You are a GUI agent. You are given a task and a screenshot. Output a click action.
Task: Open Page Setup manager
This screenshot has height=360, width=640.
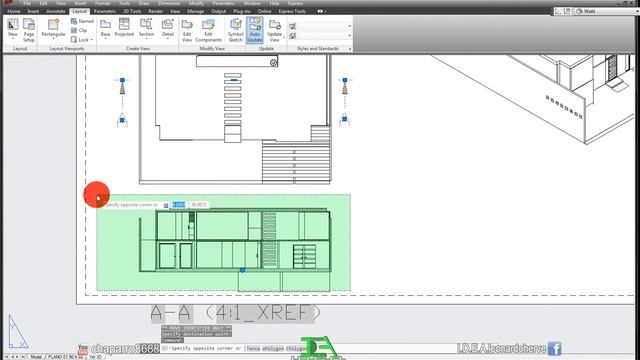pos(29,30)
